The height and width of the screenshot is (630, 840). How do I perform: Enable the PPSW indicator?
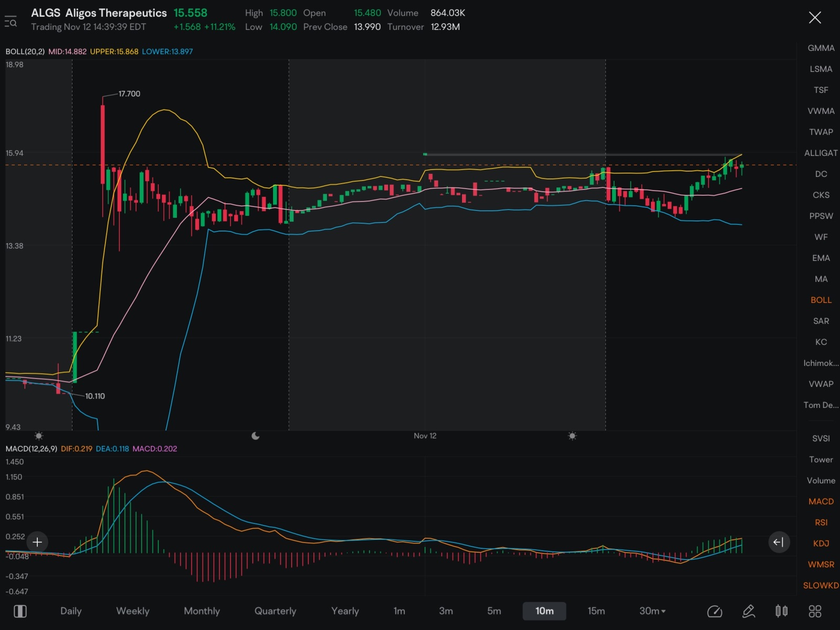tap(821, 216)
